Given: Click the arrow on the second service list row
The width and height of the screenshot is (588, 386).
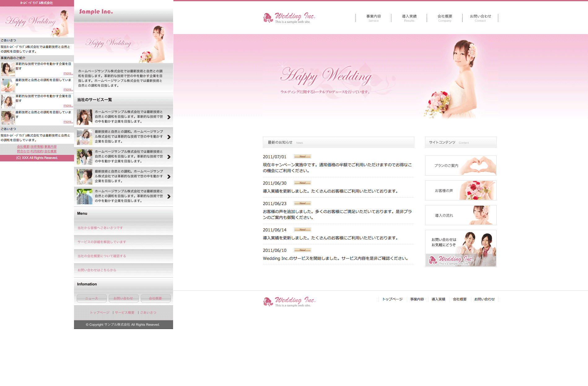Looking at the screenshot, I should coord(169,137).
